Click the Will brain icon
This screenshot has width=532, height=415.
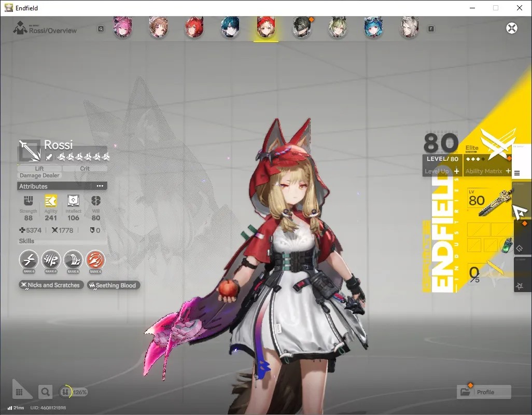[x=96, y=201]
